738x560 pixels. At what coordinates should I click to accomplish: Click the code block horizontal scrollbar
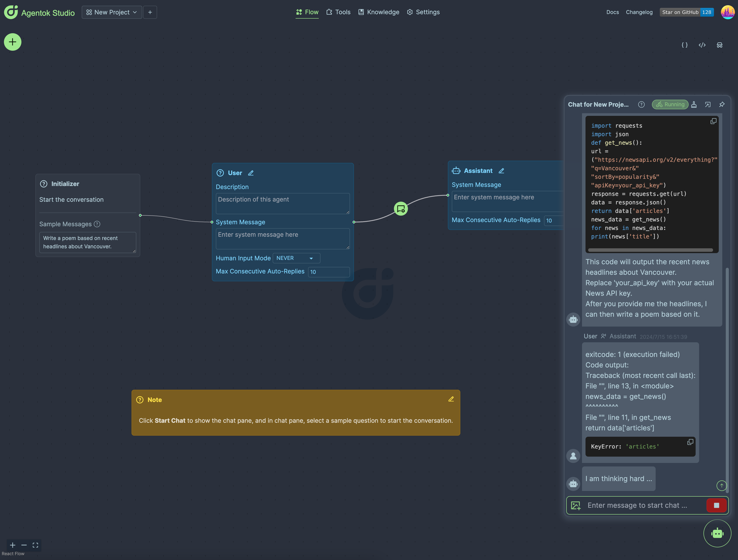click(650, 250)
